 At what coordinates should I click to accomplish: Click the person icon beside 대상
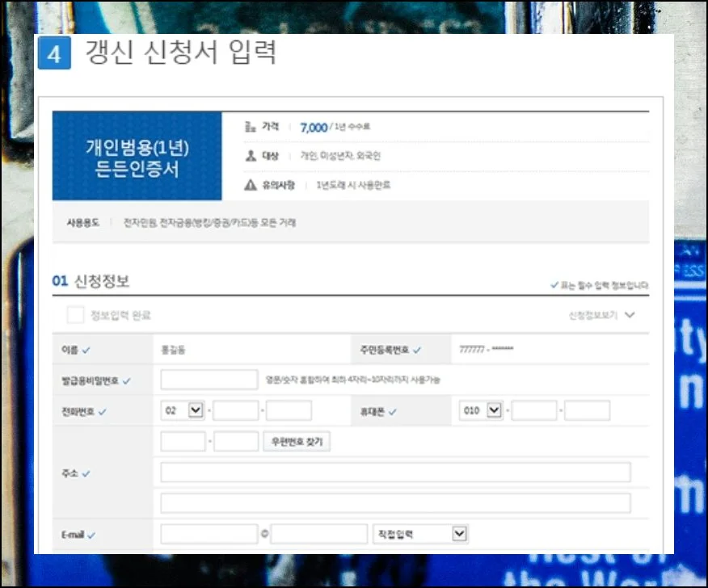pos(250,156)
